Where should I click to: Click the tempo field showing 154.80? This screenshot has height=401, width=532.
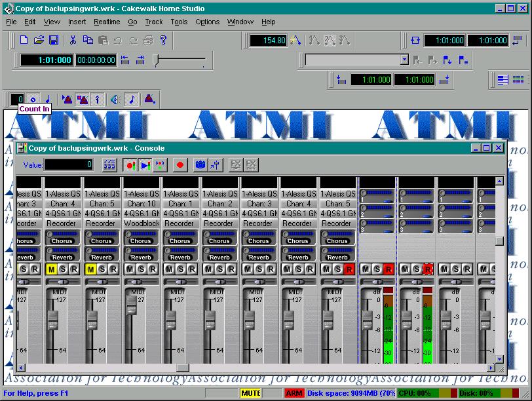(x=269, y=41)
